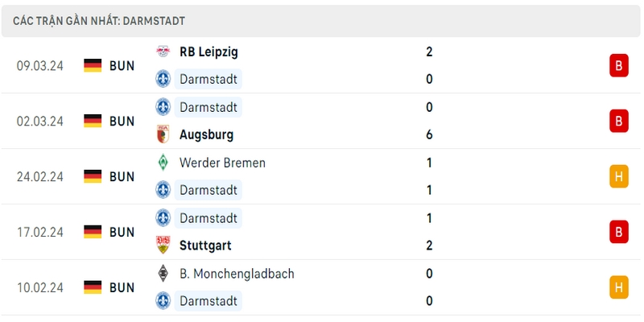Image resolution: width=644 pixels, height=322 pixels.
Task: Click Darmstadt crest in 09.03.24 match
Action: [163, 79]
